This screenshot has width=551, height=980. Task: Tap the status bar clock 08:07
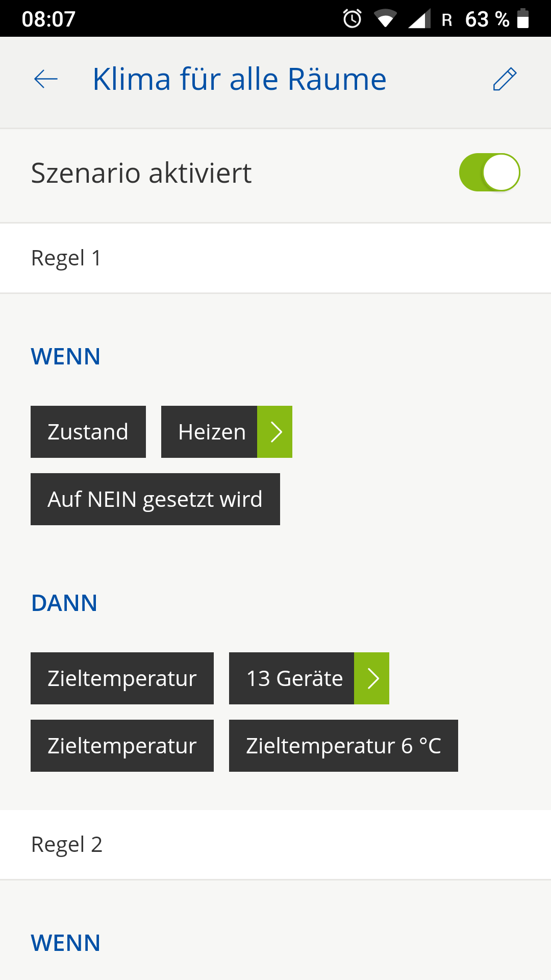[x=48, y=19]
